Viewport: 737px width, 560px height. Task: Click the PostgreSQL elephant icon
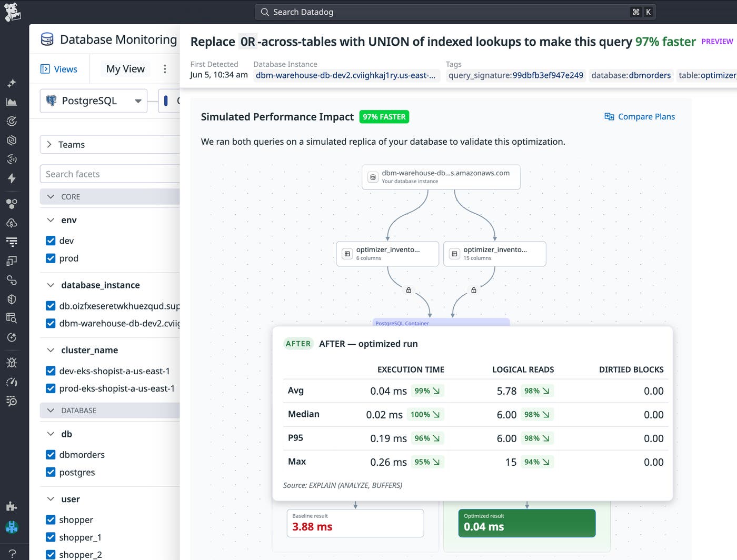click(x=52, y=101)
